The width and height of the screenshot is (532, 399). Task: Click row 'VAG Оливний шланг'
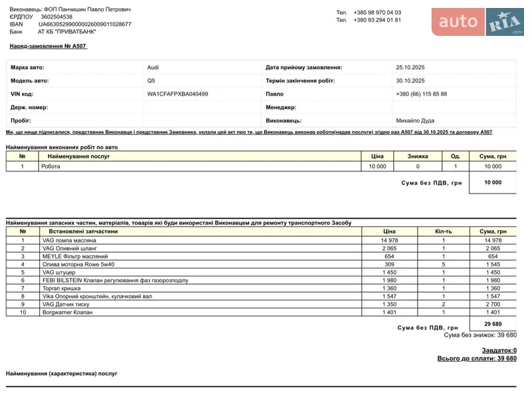(261, 248)
